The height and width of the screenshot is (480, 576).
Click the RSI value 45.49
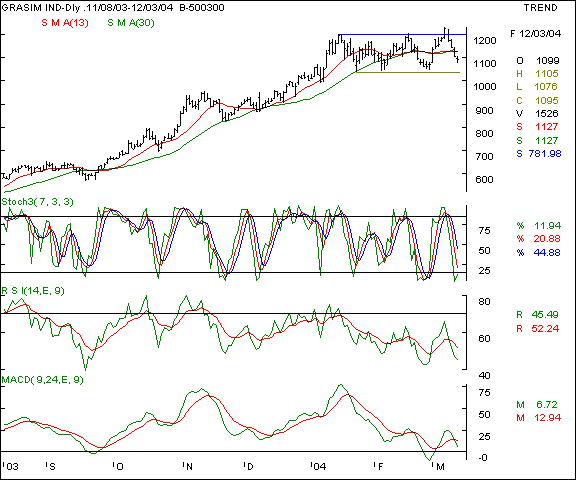pyautogui.click(x=545, y=315)
